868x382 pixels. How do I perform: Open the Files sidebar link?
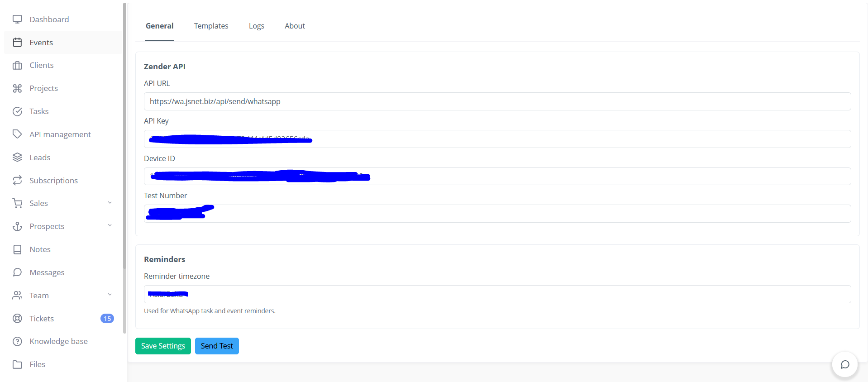pyautogui.click(x=37, y=364)
